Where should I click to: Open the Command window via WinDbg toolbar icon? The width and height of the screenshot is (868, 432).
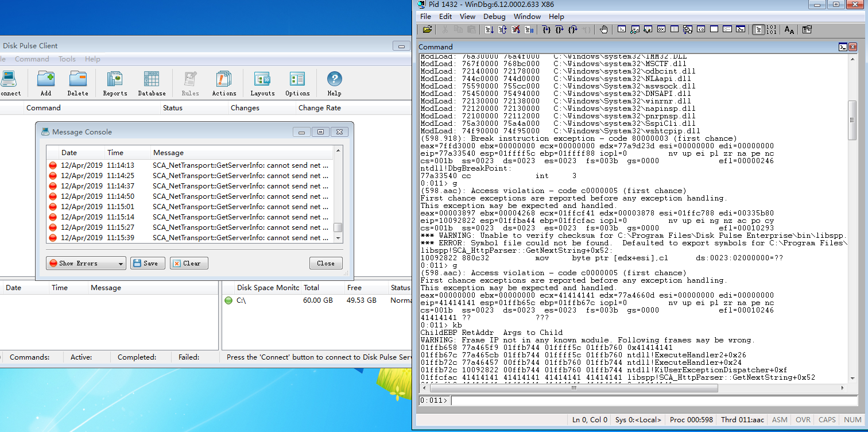tap(622, 29)
